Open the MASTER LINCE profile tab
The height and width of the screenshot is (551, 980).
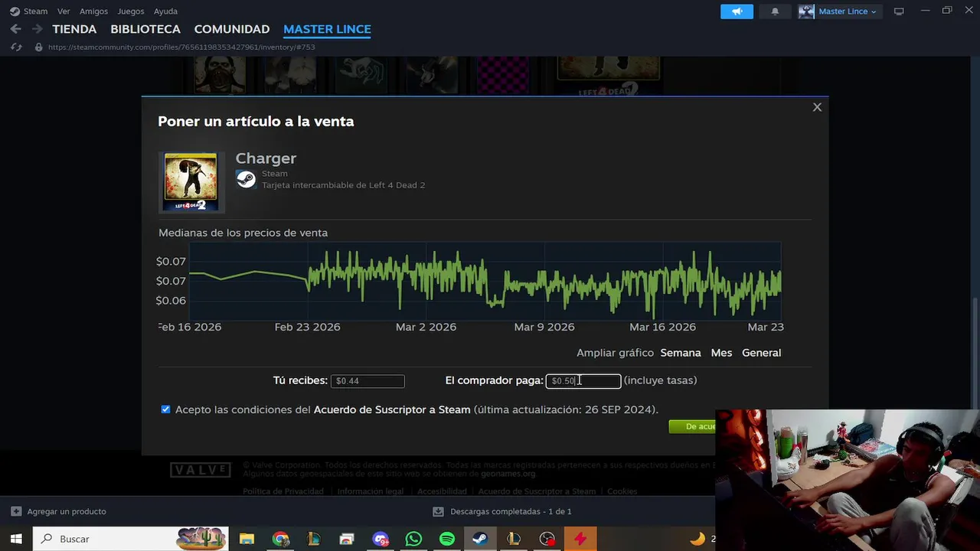click(x=327, y=29)
